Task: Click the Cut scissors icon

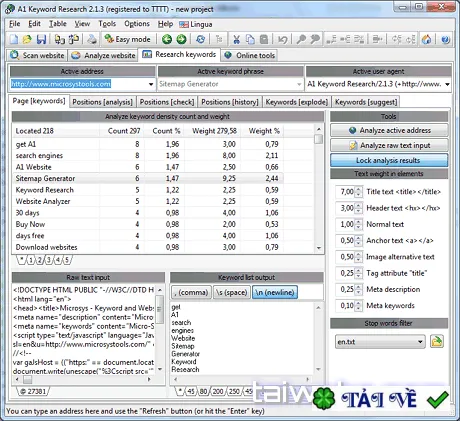Action: pos(236,40)
